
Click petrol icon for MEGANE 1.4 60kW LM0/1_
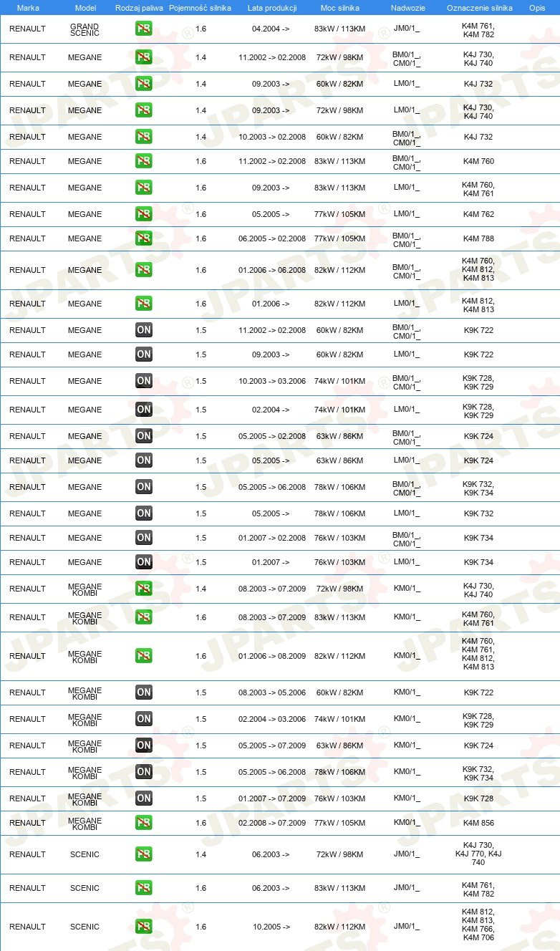tap(144, 84)
